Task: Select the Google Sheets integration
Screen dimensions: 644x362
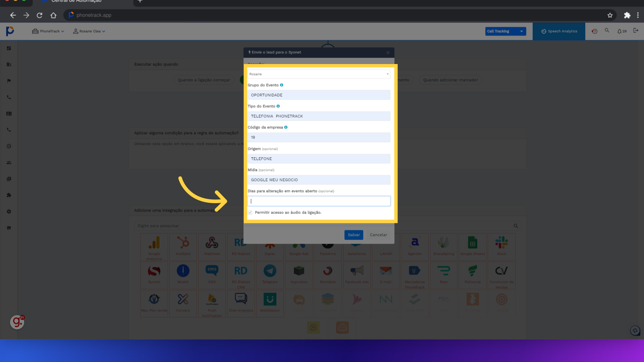Action: (473, 247)
